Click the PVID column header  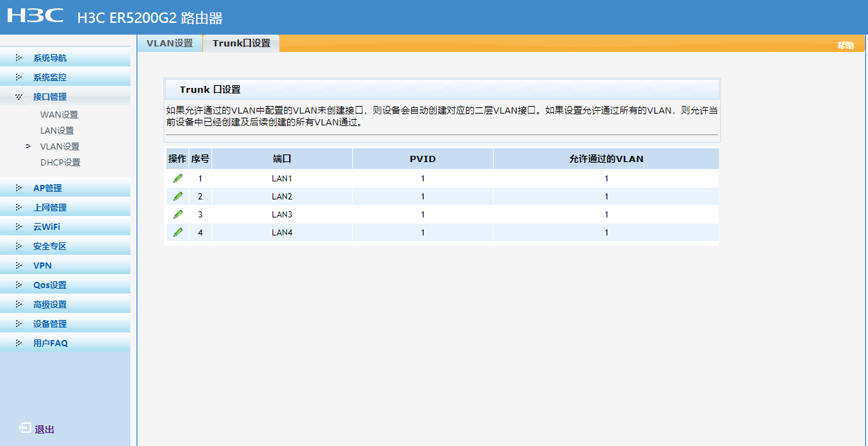(423, 159)
